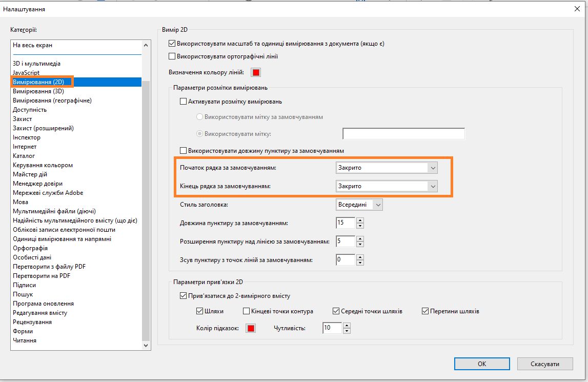
Task: Disable Перетини шляхів snapping
Action: tap(425, 311)
